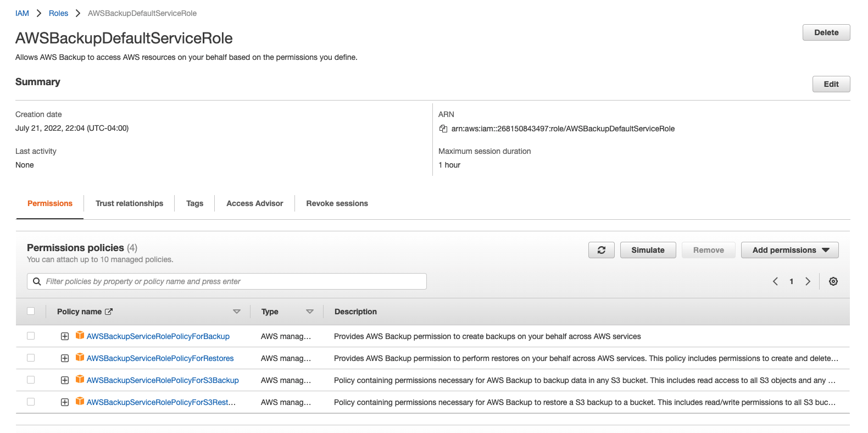Click the 'Permissions policies (4)' section heading
Image resolution: width=868 pixels, height=433 pixels.
(82, 248)
